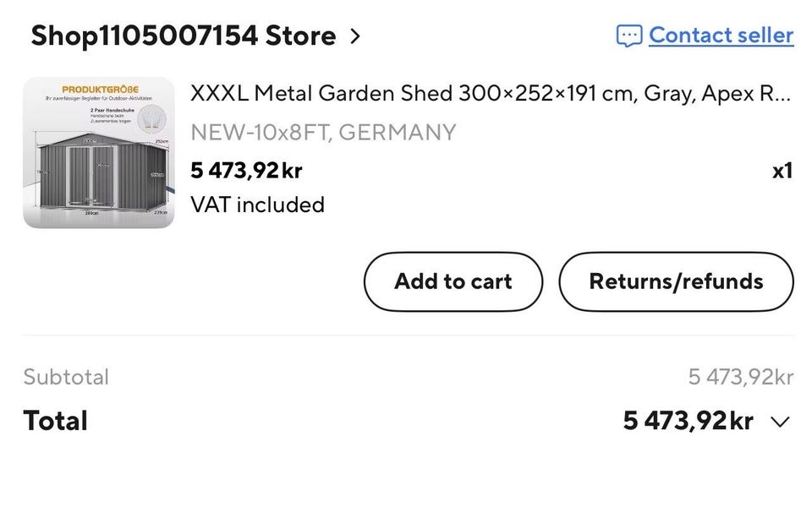
Task: Open the Contact seller link
Action: click(x=721, y=35)
